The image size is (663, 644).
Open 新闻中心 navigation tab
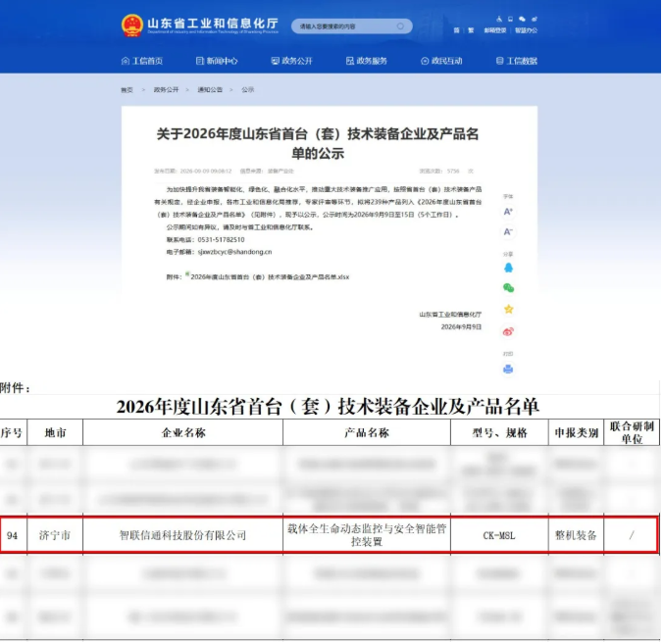point(217,61)
